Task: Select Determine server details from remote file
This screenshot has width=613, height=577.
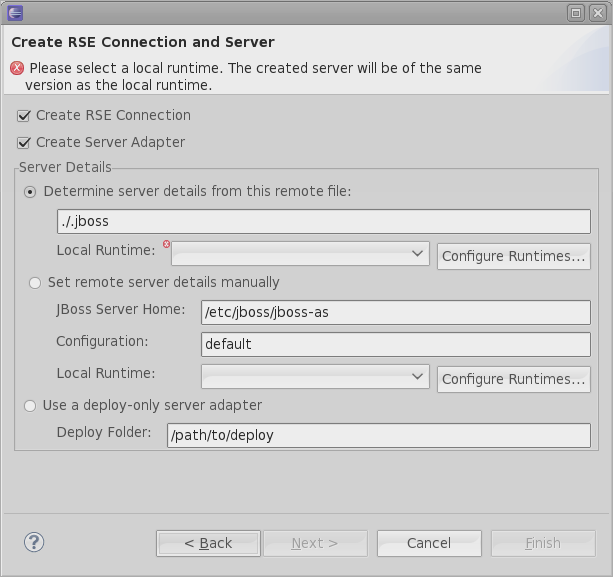Action: click(x=30, y=191)
